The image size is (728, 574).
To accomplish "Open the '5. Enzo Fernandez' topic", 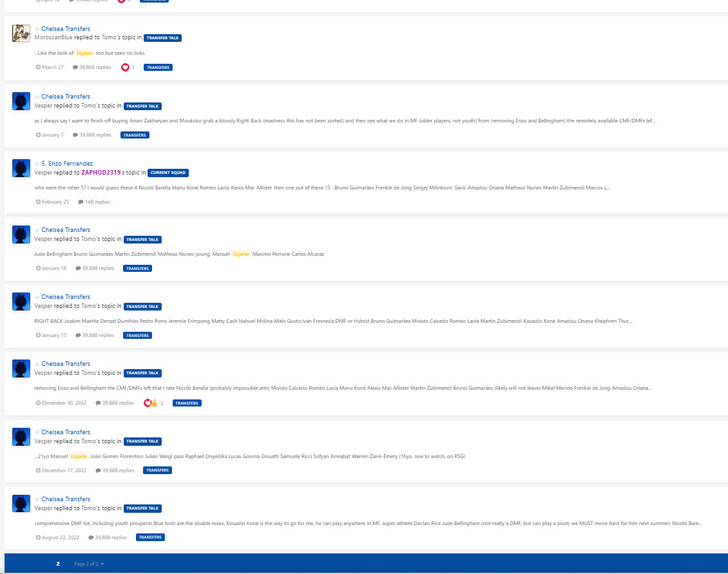I will point(67,164).
